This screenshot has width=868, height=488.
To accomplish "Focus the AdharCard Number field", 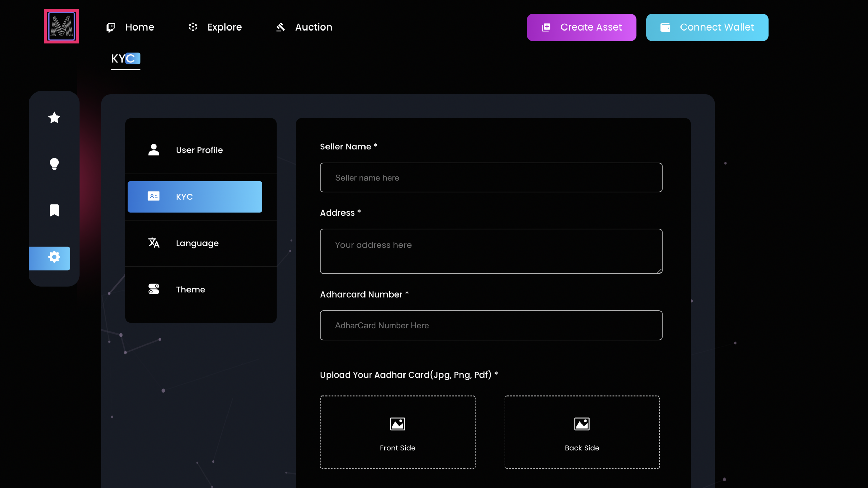I will coord(491,325).
